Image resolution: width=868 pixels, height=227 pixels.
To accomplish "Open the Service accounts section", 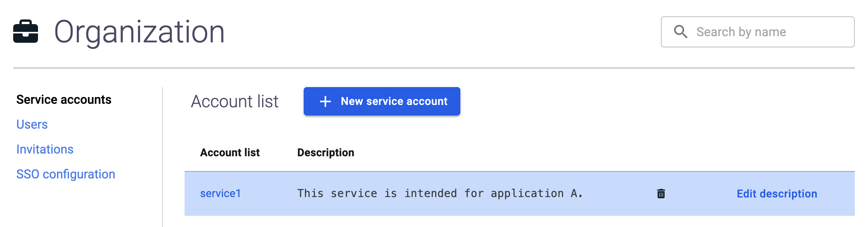I will click(x=64, y=100).
